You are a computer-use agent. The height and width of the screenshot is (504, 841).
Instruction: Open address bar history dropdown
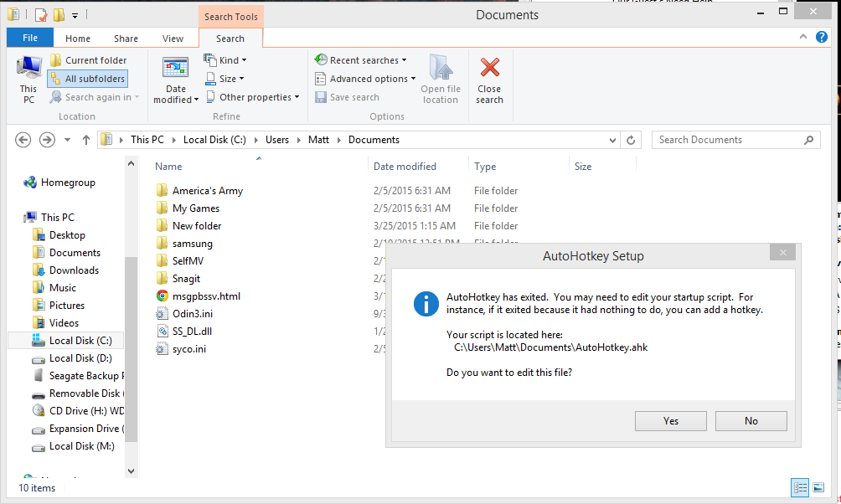(x=612, y=141)
